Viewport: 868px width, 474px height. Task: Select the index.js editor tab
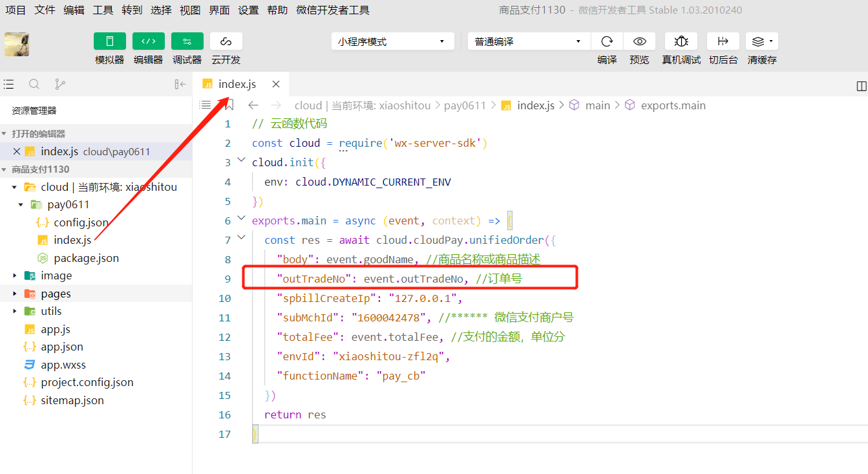point(237,84)
